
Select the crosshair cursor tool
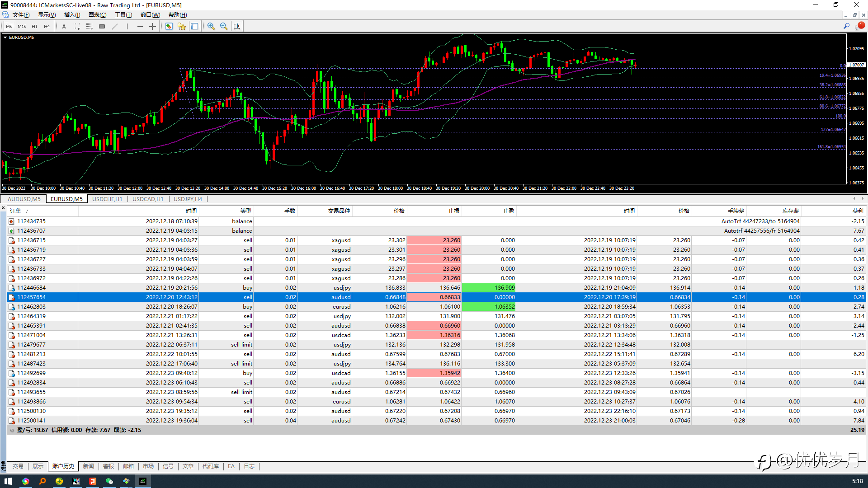pos(152,26)
